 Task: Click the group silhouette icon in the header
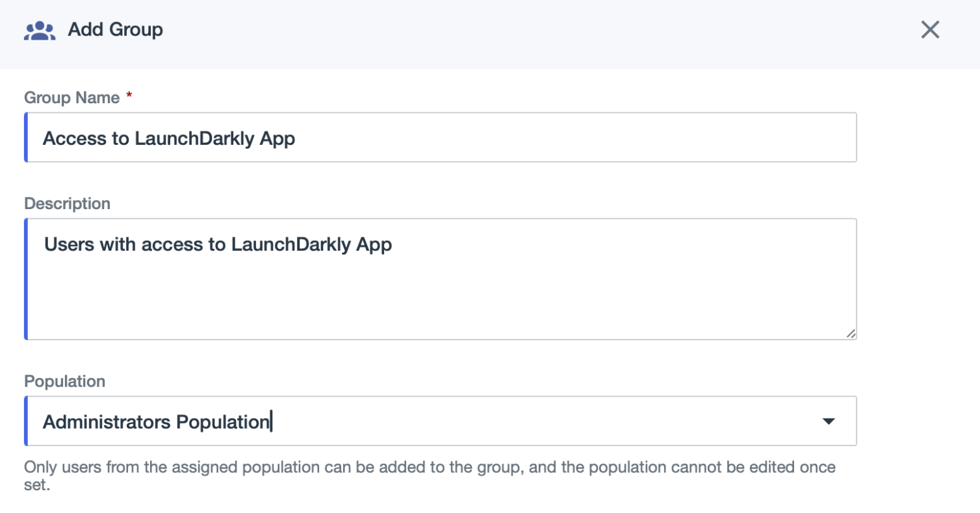point(40,29)
